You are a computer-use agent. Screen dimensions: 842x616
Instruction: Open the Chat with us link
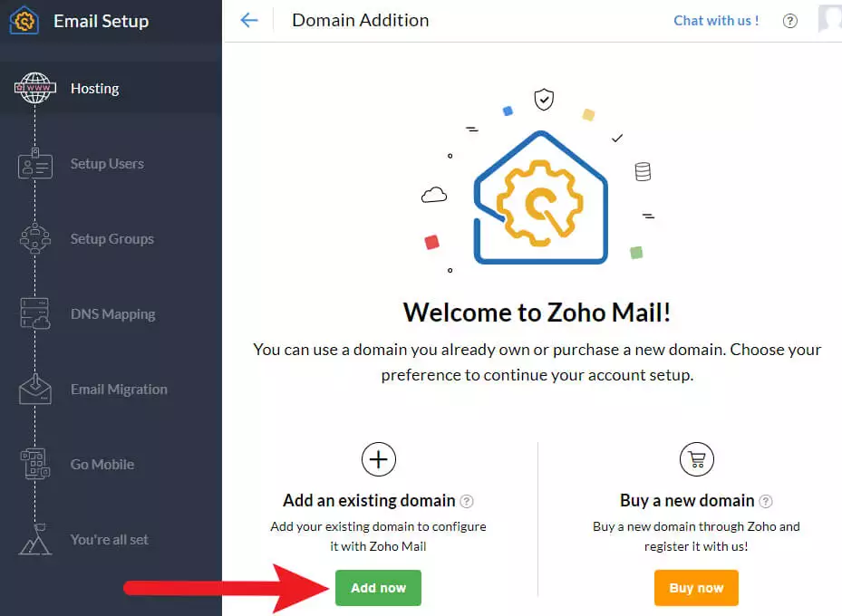(715, 20)
